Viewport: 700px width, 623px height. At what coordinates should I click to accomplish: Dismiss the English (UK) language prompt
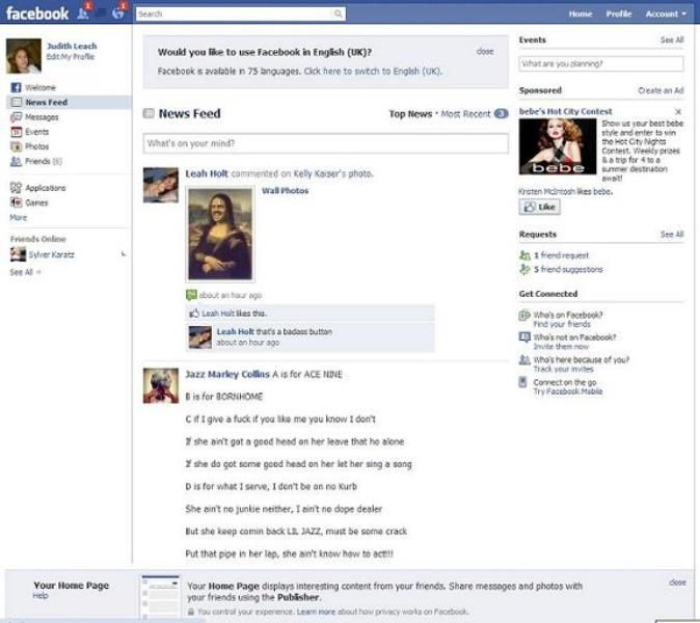pyautogui.click(x=484, y=51)
